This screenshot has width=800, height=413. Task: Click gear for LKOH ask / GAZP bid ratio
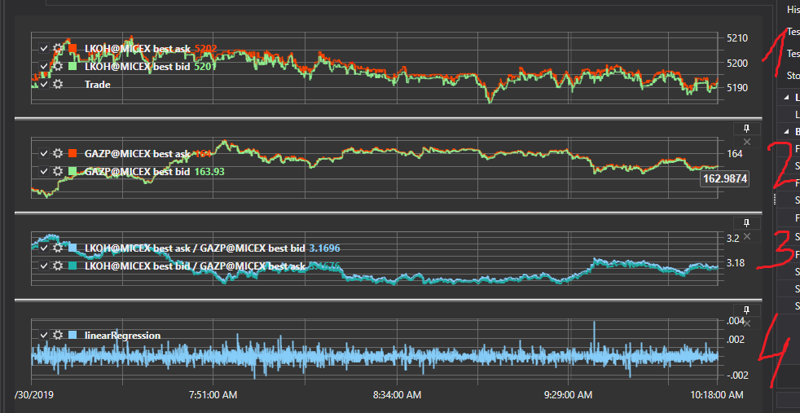57,247
